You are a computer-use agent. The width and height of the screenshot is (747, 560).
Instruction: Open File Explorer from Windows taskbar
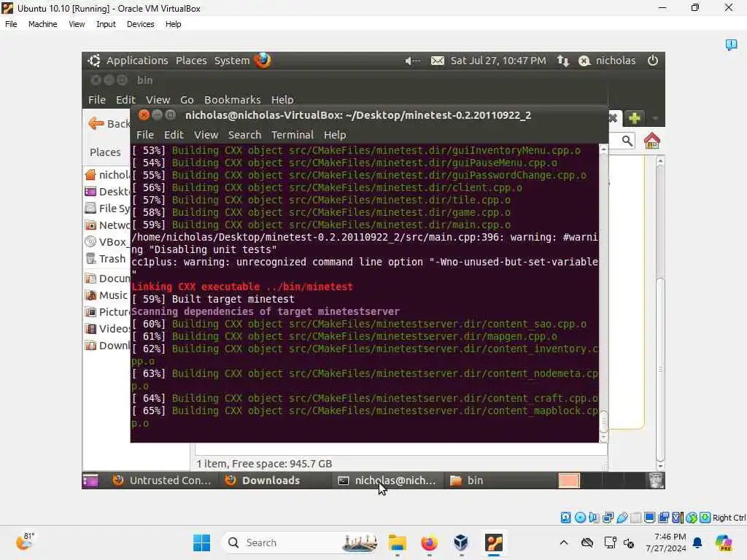398,542
